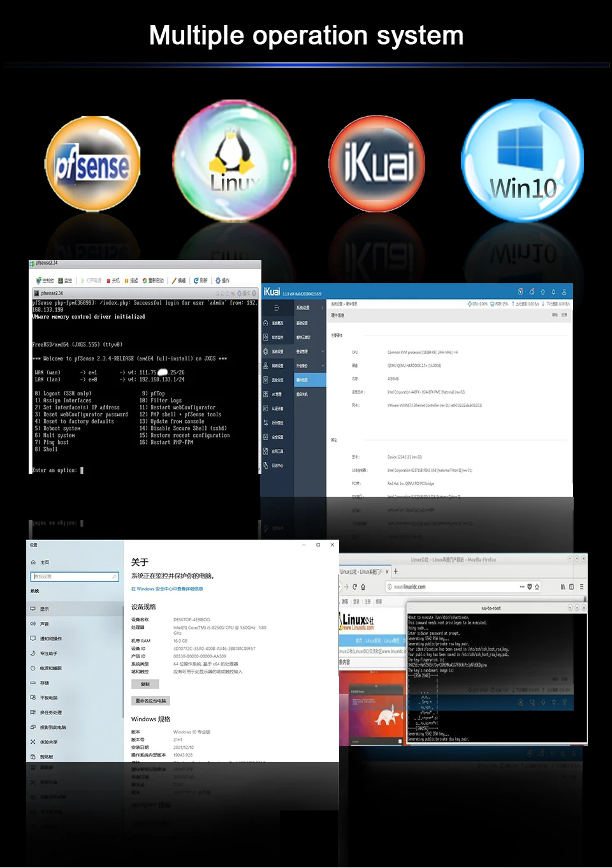Select 存储 in the Windows Settings sidebar
This screenshot has width=612, height=868.
[75, 683]
